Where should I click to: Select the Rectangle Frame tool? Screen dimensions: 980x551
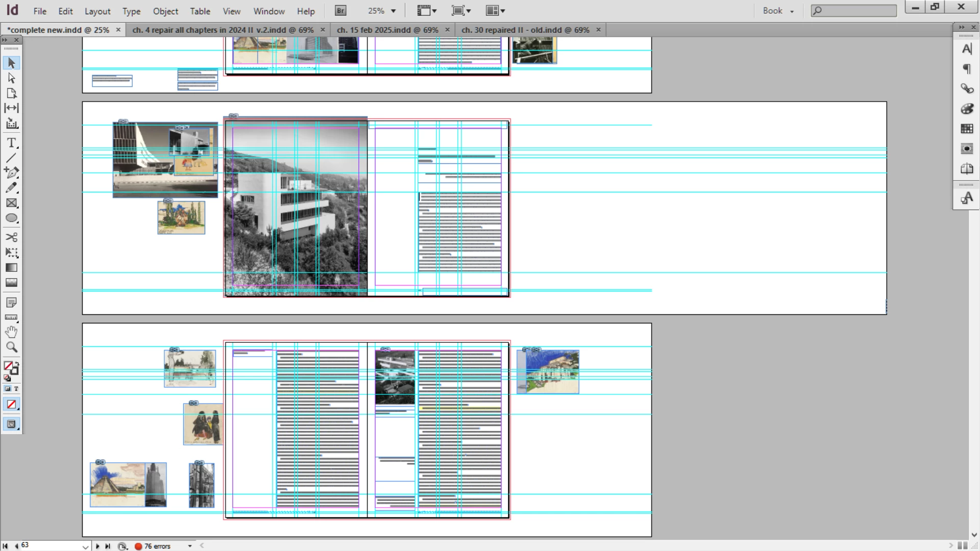pos(11,203)
